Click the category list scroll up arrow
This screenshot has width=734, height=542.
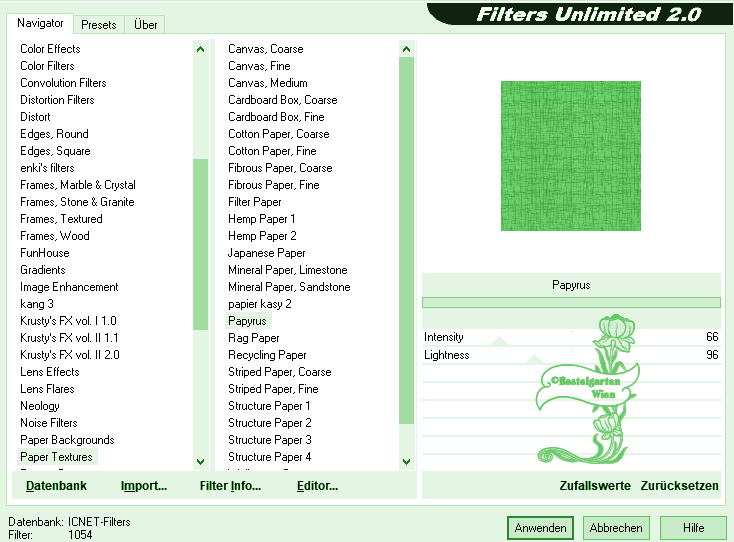(200, 49)
